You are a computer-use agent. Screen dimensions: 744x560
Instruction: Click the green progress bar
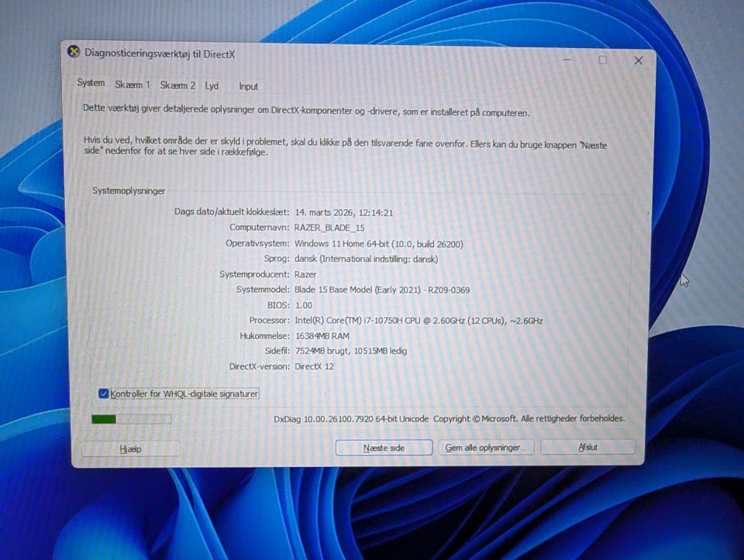tap(131, 419)
